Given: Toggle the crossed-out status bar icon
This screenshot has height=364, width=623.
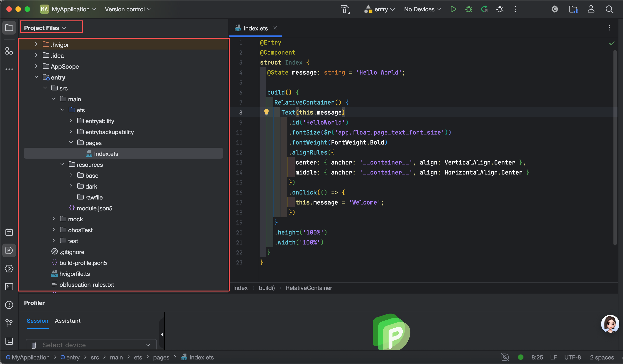Looking at the screenshot, I should point(505,357).
